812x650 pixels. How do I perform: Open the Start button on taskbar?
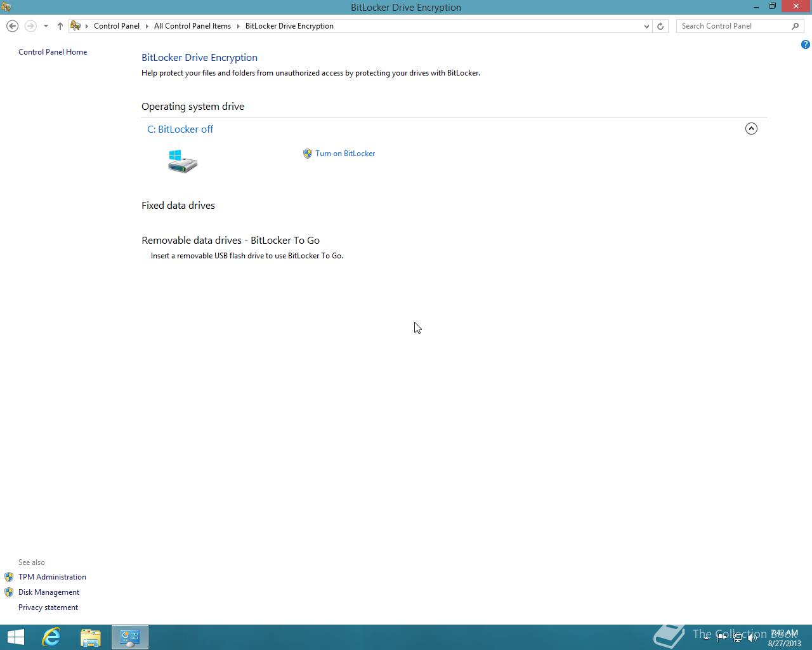[15, 637]
